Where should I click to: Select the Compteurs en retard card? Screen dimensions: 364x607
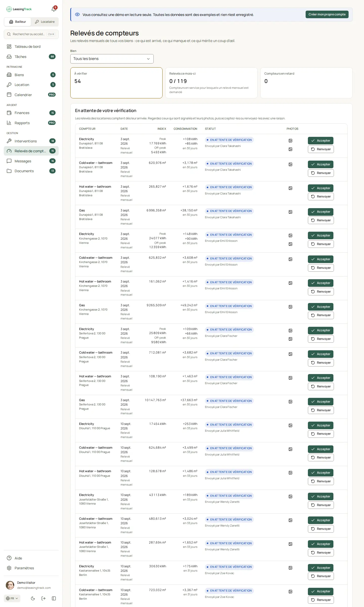[x=306, y=83]
